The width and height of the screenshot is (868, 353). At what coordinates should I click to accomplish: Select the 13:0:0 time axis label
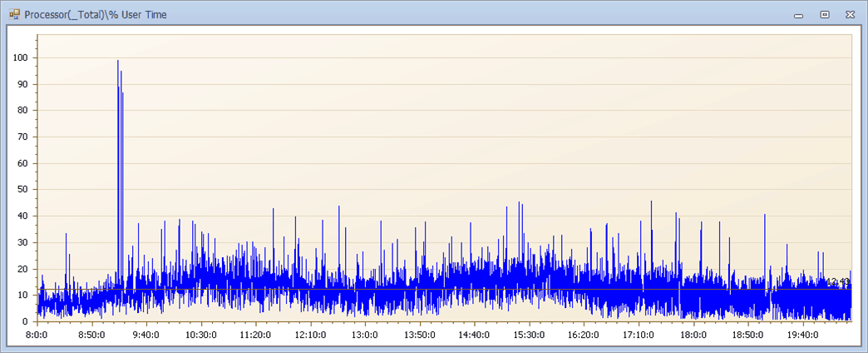point(365,335)
